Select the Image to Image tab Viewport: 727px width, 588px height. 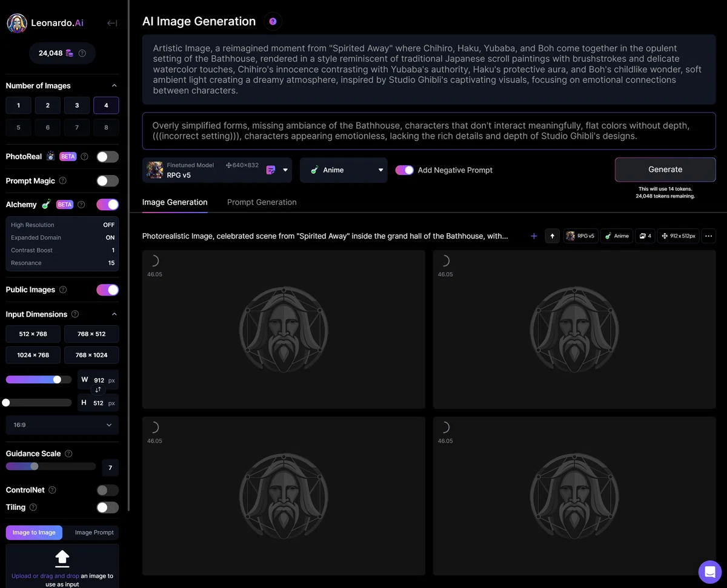(x=34, y=532)
